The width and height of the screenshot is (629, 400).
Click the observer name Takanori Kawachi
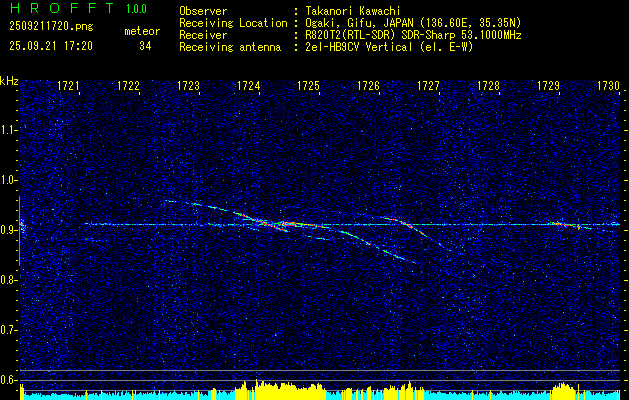tap(353, 11)
